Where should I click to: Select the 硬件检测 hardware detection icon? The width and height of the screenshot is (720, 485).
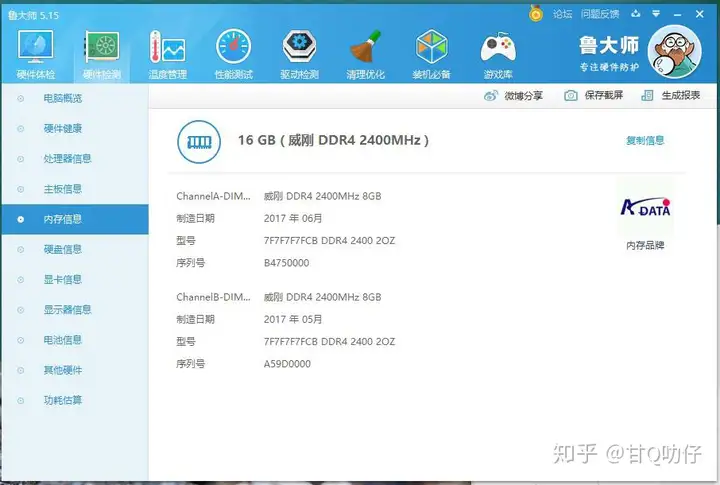click(102, 46)
